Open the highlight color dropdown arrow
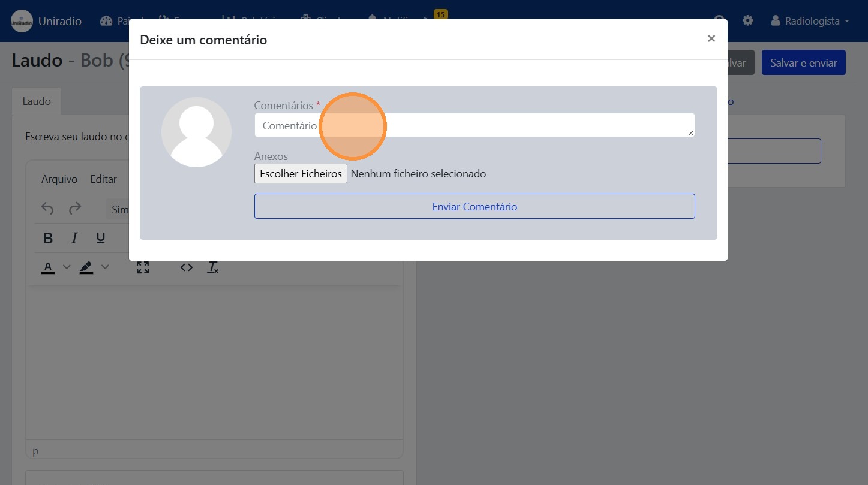This screenshot has width=868, height=485. coord(105,267)
